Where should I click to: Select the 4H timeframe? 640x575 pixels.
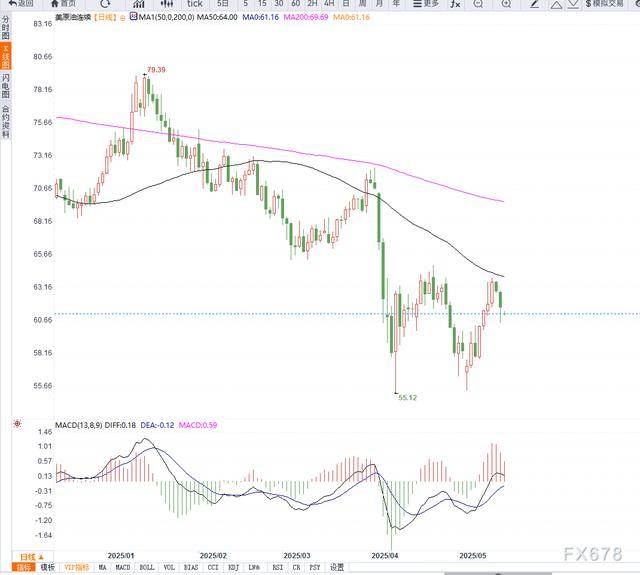tap(329, 3)
